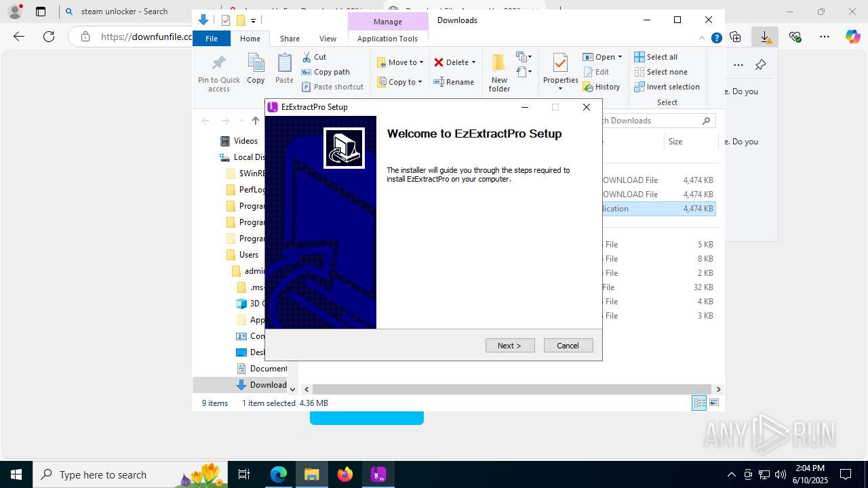Click the browser Refresh button
The height and width of the screenshot is (488, 868).
pyautogui.click(x=49, y=37)
